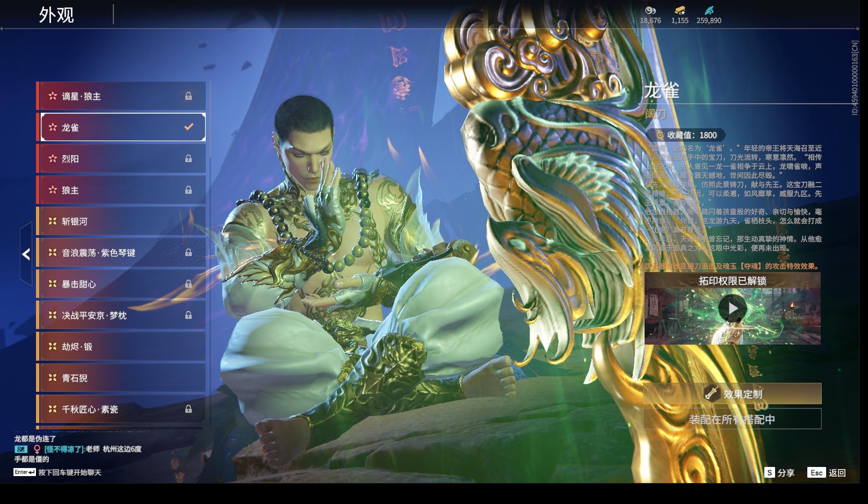Play the 拓印权限已解锁 preview video
Viewport: 868px width, 504px height.
[732, 309]
